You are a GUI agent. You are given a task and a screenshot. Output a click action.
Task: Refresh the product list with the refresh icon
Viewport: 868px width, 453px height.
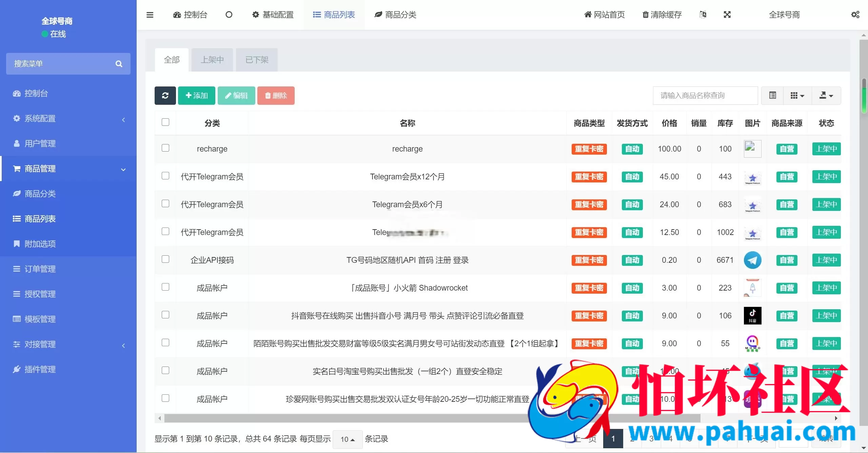pyautogui.click(x=165, y=95)
